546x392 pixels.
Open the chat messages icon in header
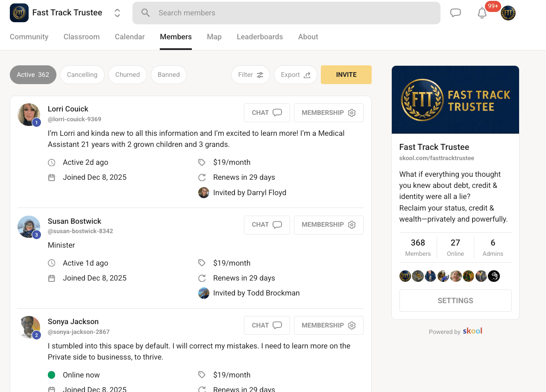pos(455,13)
